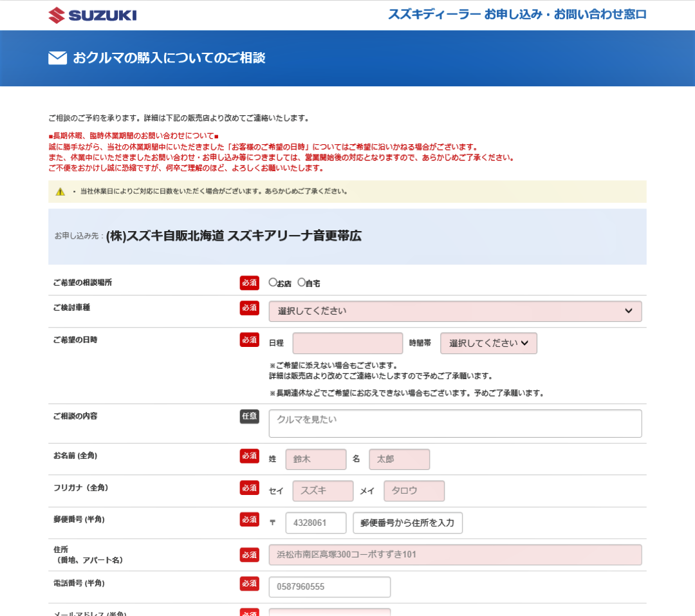Click the フリガナ (全角) label
This screenshot has height=616, width=695.
(80, 488)
